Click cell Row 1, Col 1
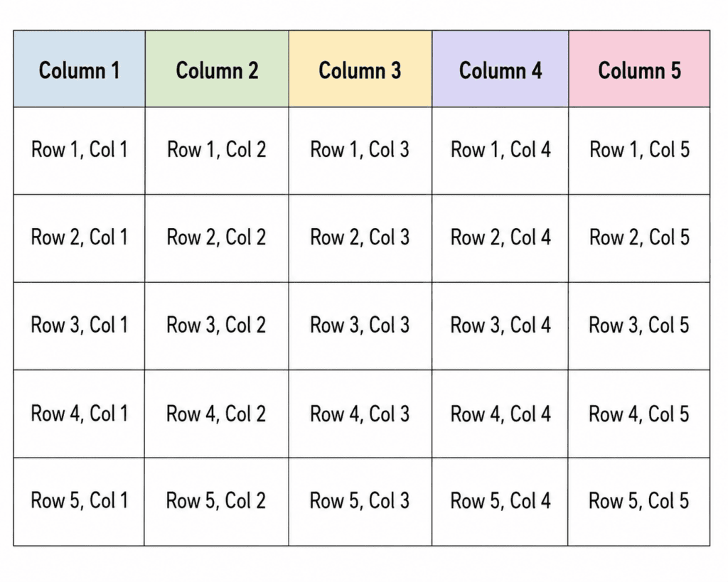Screen dimensions: 728x582 coord(80,151)
